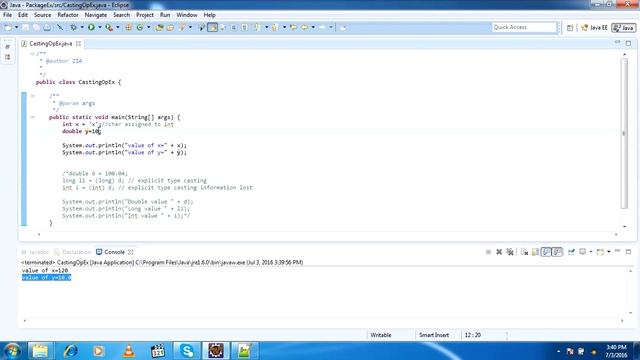This screenshot has width=640, height=360.
Task: Collapse the @param args Javadoc fold marker
Action: [x=33, y=96]
